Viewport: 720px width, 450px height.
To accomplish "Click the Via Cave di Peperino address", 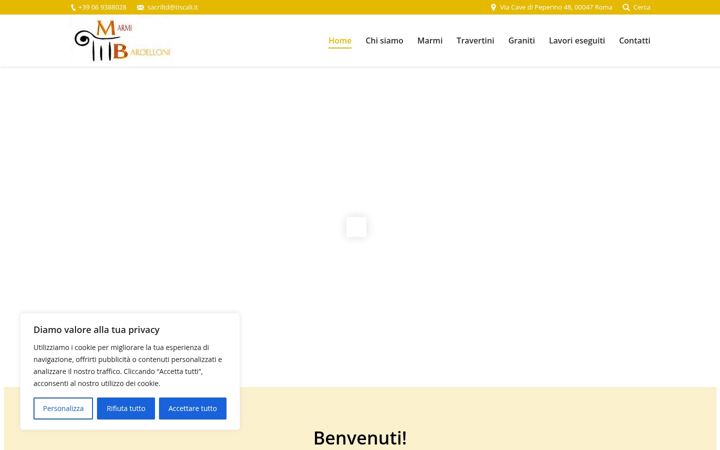I will coord(556,7).
